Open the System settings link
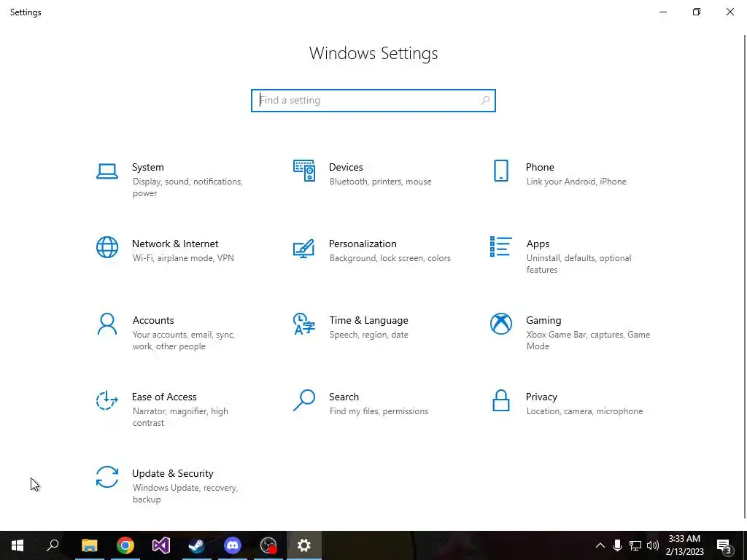 (x=147, y=167)
